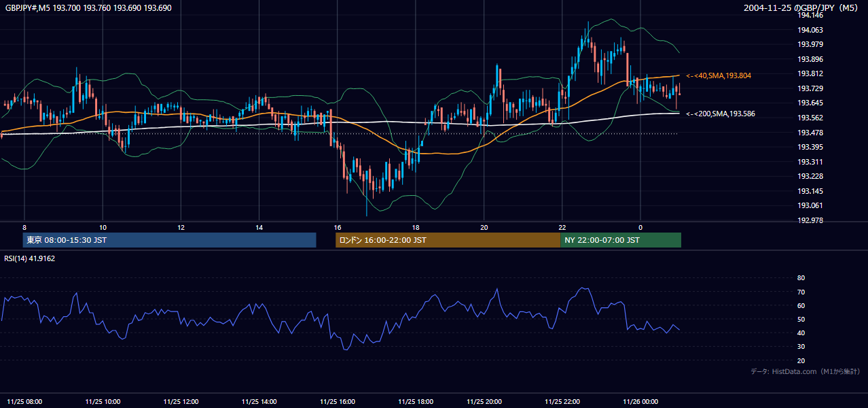868x408 pixels.
Task: Click price level 193.562 on axis
Action: point(810,118)
